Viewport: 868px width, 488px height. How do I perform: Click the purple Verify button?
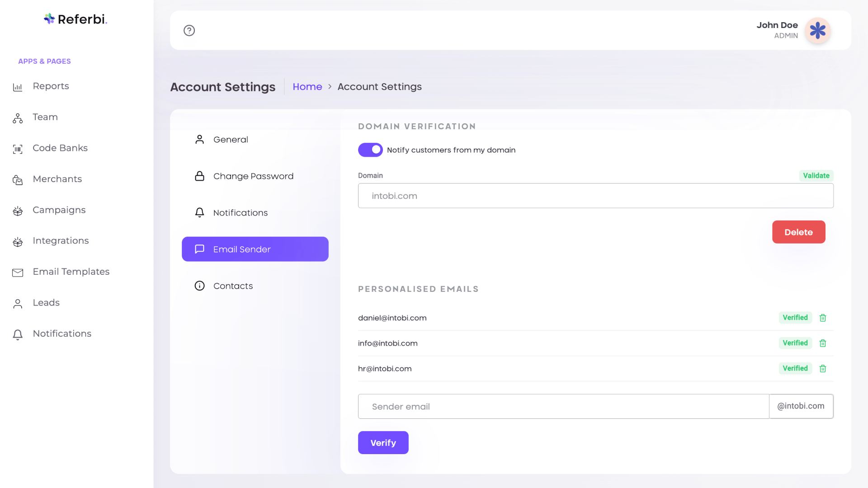(383, 442)
